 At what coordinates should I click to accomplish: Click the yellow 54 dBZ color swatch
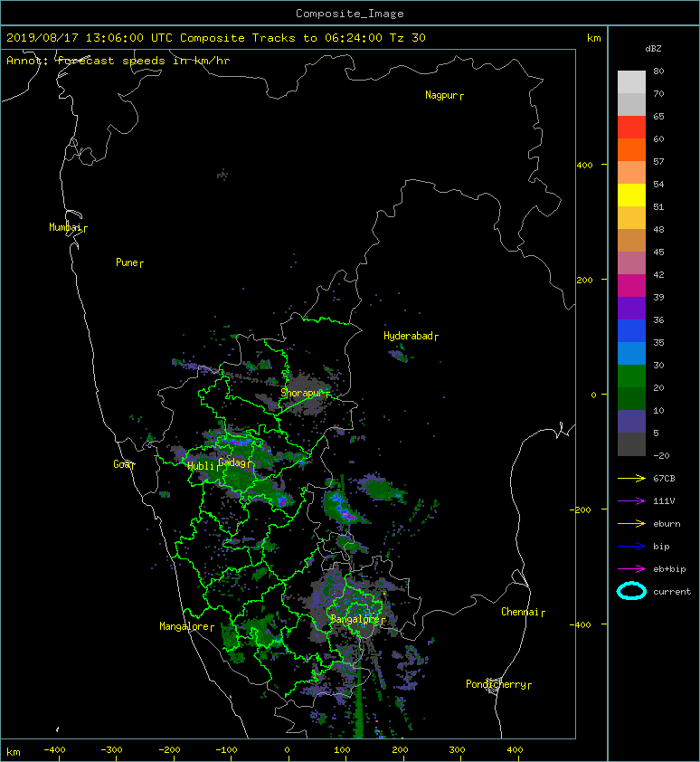[x=631, y=195]
